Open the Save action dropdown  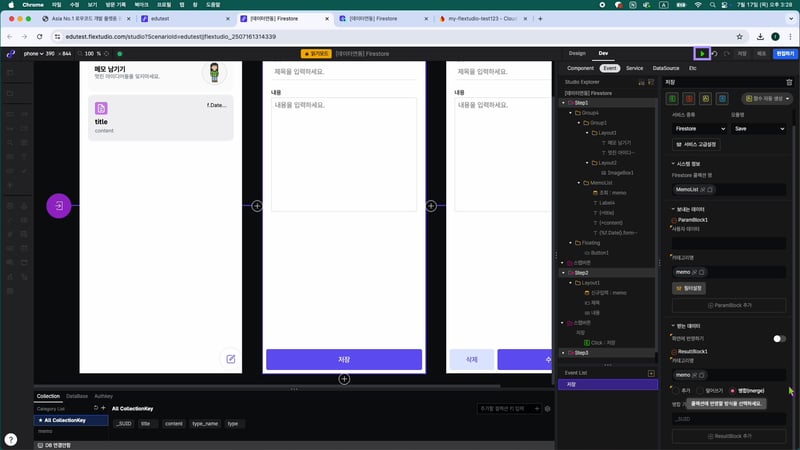click(x=759, y=128)
